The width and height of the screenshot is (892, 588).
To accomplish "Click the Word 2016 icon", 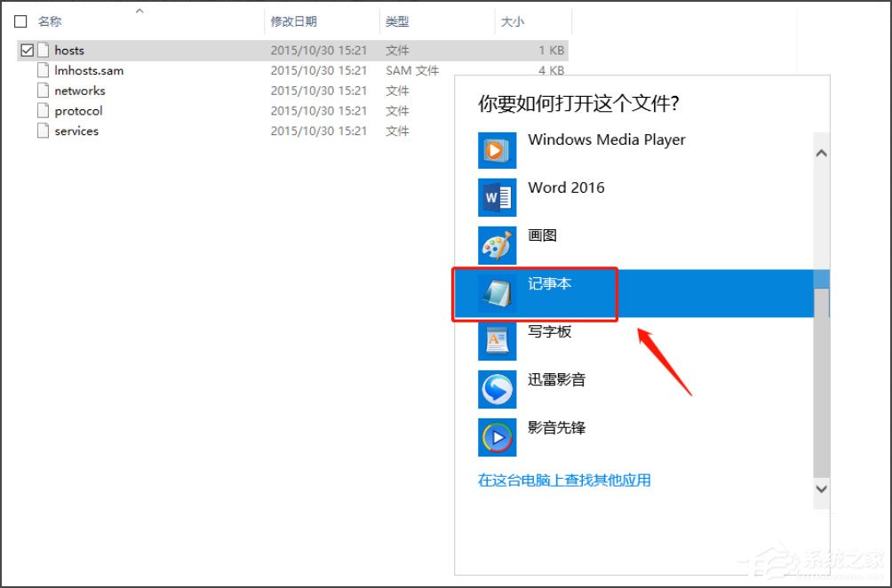I will click(x=497, y=197).
